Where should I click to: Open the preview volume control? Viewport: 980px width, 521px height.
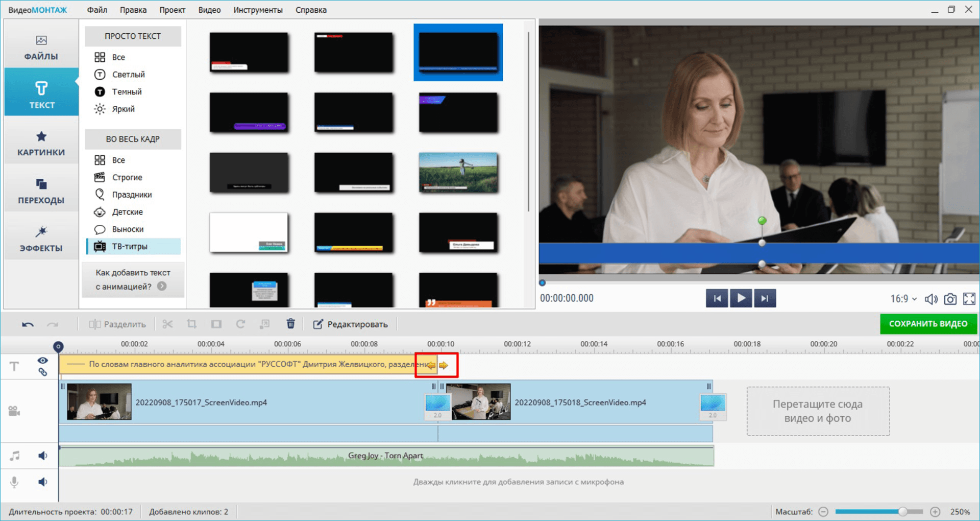pyautogui.click(x=931, y=299)
